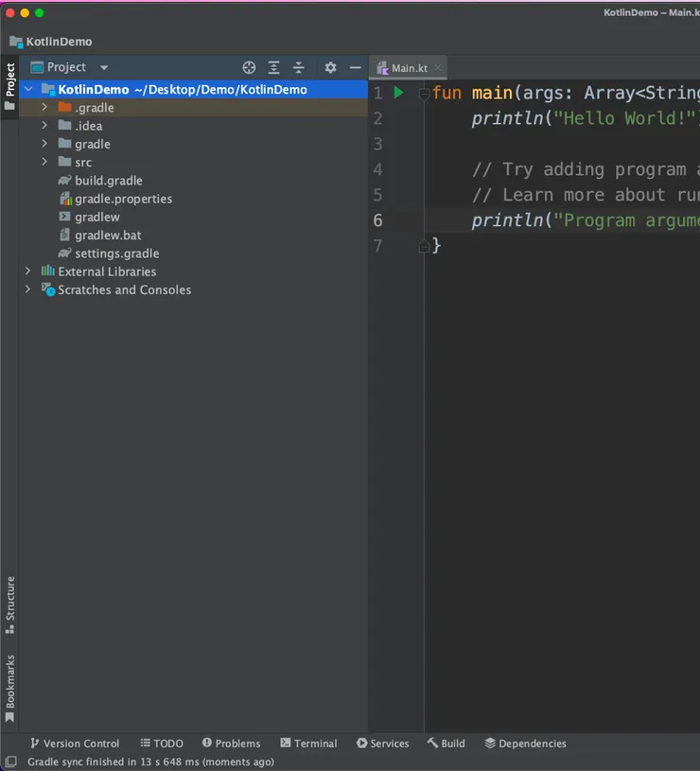This screenshot has width=700, height=771.
Task: Expand the gradle folder
Action: (44, 144)
